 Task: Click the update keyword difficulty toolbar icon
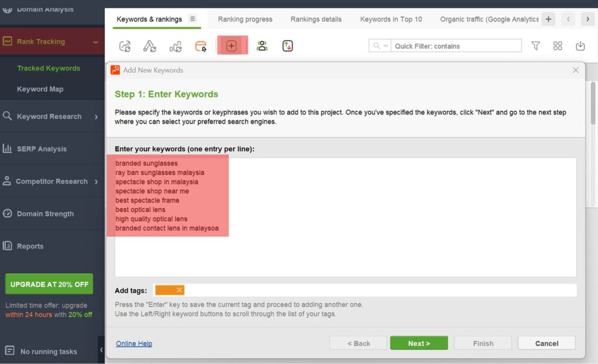pos(150,45)
